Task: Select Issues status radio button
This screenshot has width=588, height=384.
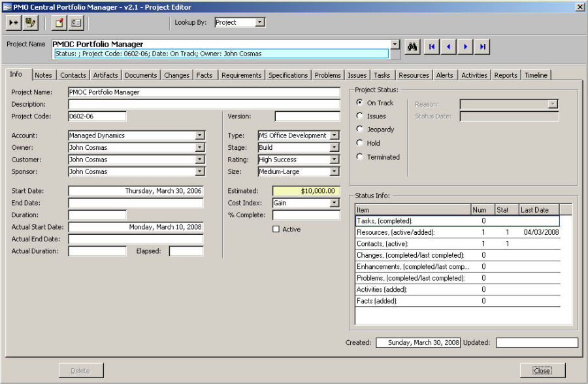Action: click(x=359, y=116)
